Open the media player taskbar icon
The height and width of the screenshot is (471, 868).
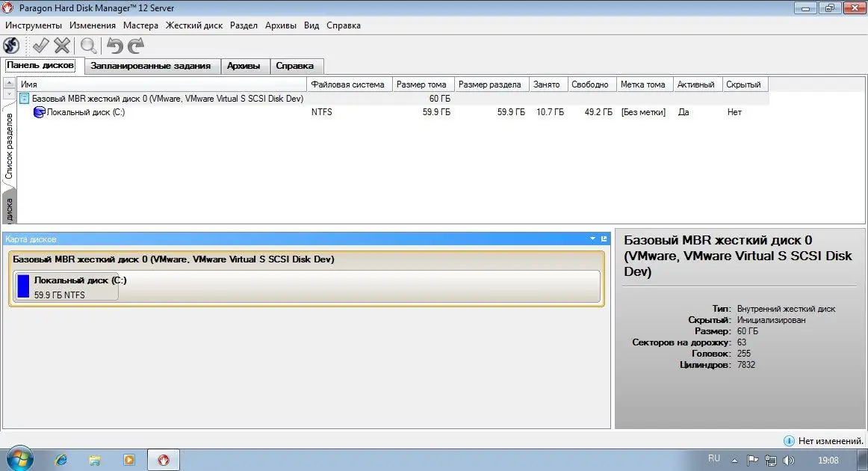click(x=129, y=460)
